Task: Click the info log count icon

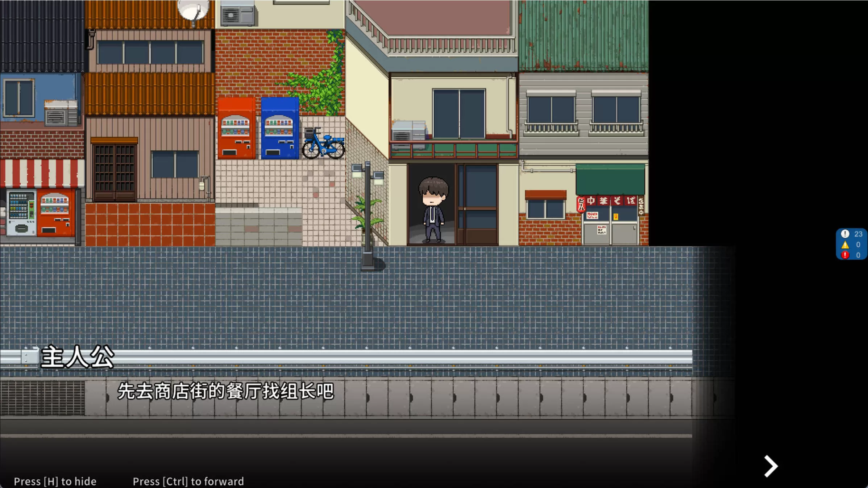Action: 845,234
